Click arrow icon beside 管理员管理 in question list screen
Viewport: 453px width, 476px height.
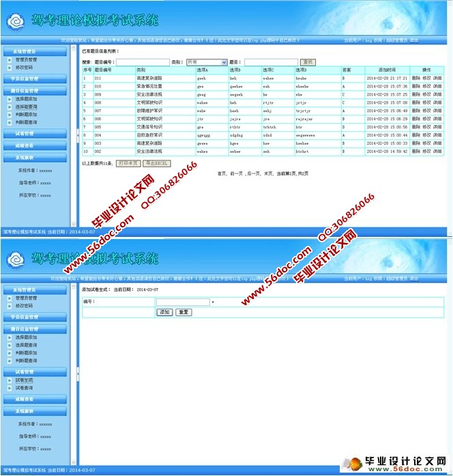point(10,60)
